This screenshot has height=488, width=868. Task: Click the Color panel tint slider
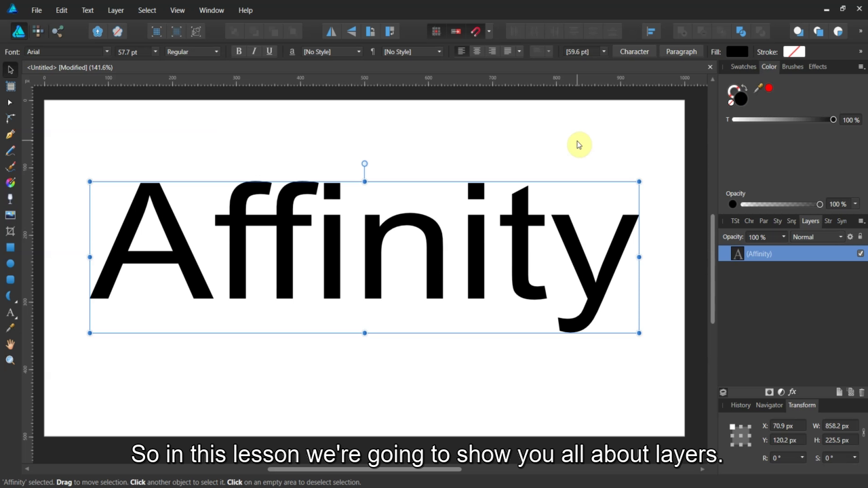click(784, 119)
